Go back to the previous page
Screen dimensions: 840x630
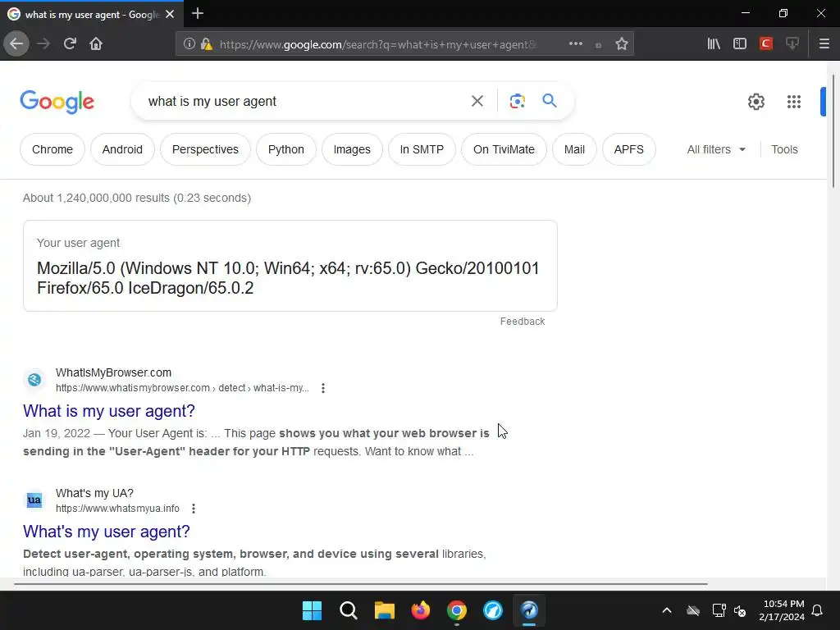16,43
